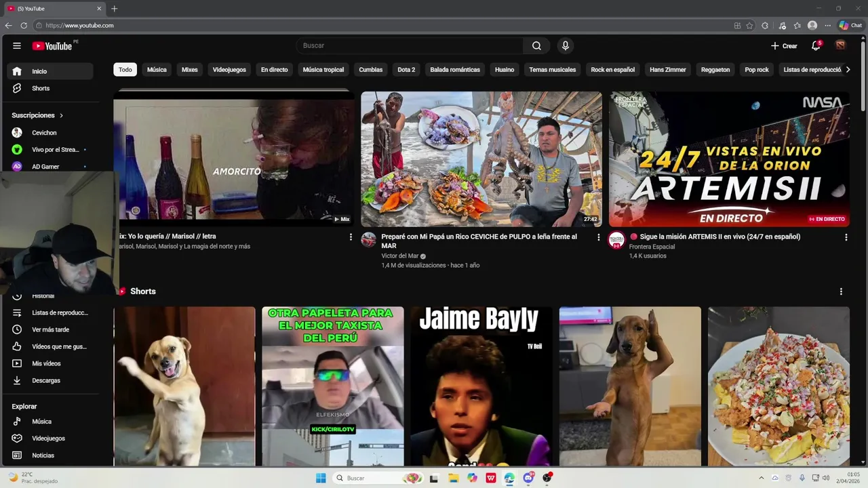Open Videojuegos under Explorar
The width and height of the screenshot is (868, 488).
(51, 439)
